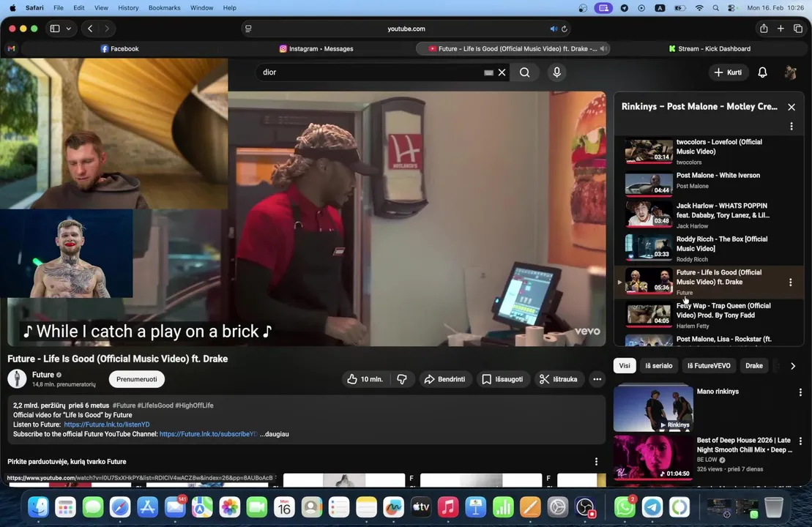Viewport: 812px width, 527px height.
Task: Go forward in Safari
Action: point(107,29)
